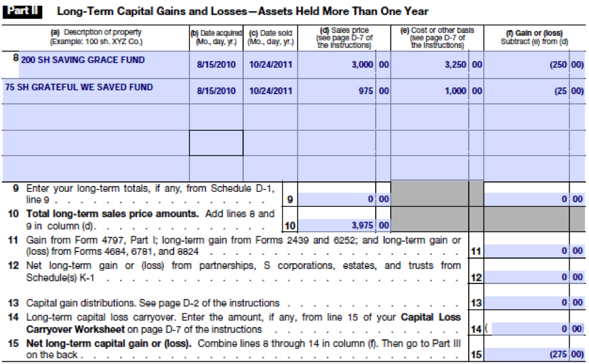The width and height of the screenshot is (589, 364).
Task: Select the 75 SH GRATEFUL WE SAVED FUND description
Action: coord(96,91)
